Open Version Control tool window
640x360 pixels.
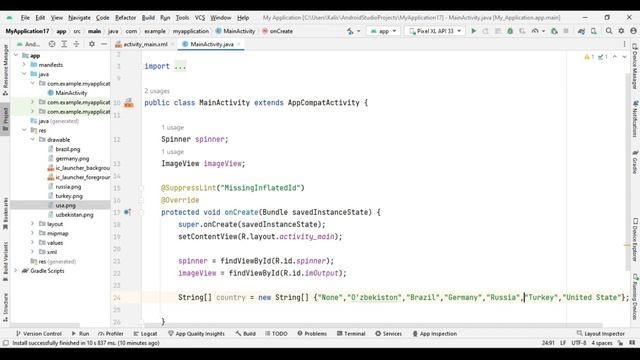(x=39, y=333)
